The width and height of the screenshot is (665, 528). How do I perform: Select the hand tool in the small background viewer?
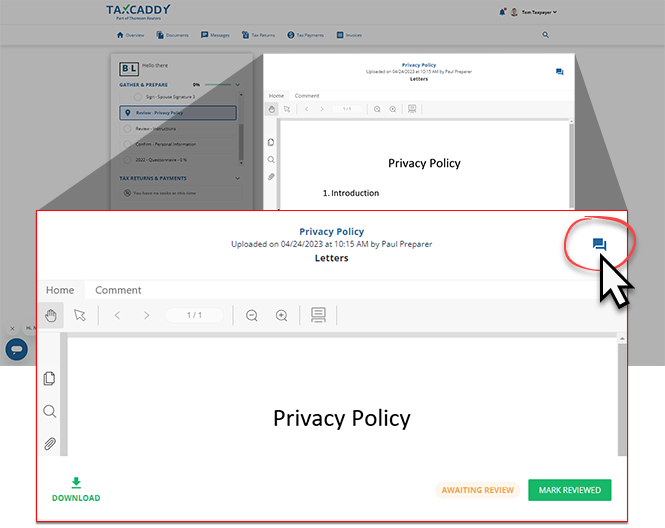(x=271, y=109)
